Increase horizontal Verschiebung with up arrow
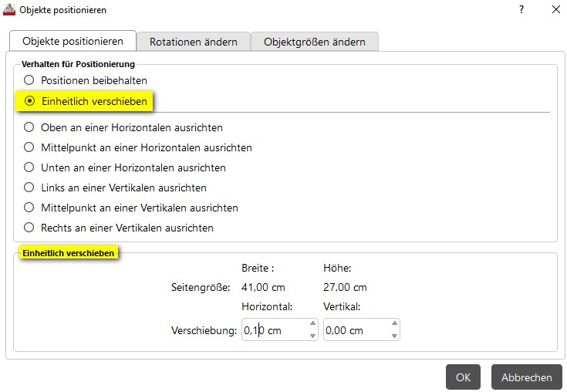The width and height of the screenshot is (567, 392). pyautogui.click(x=312, y=323)
